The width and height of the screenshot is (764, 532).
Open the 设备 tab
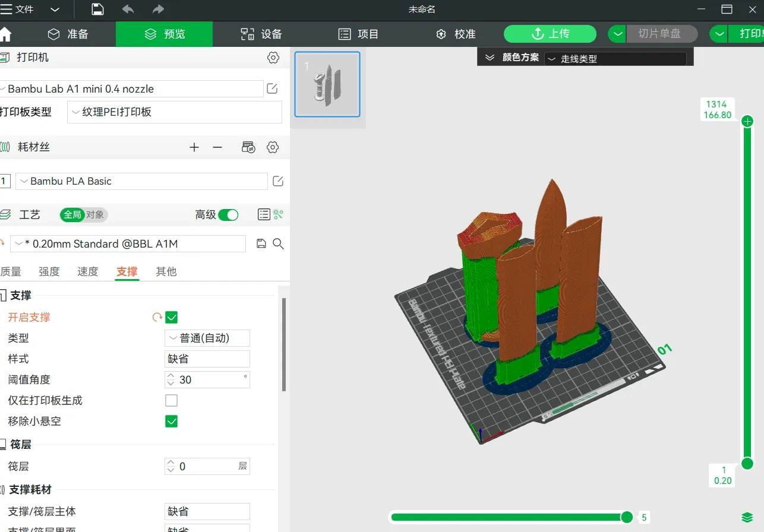[261, 34]
